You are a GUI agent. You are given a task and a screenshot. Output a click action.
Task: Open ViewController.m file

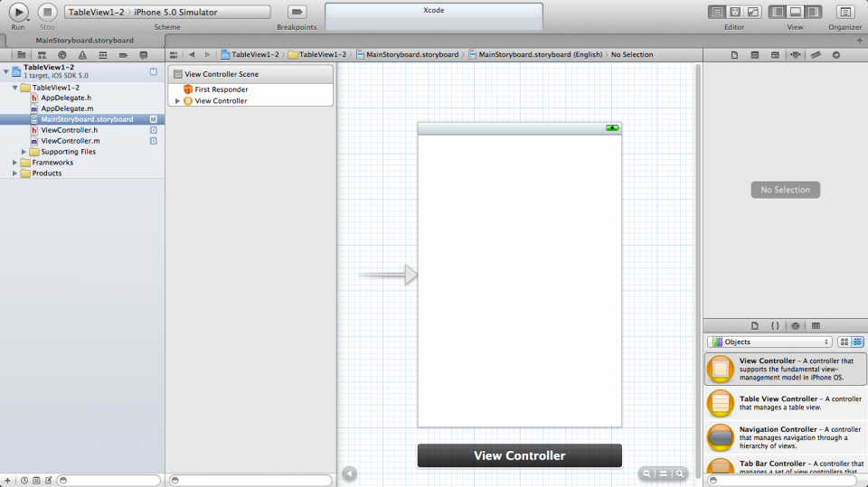71,141
